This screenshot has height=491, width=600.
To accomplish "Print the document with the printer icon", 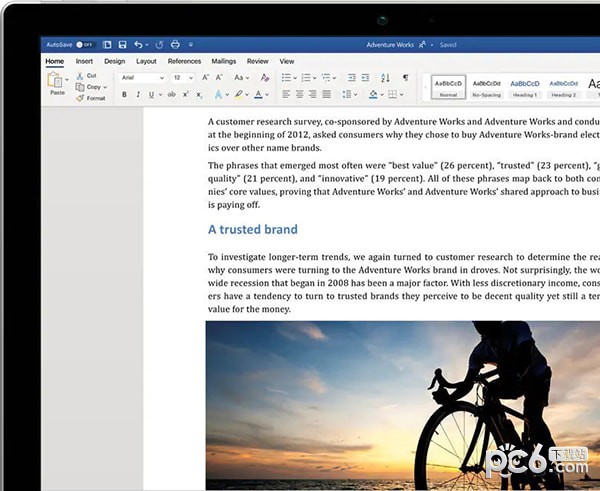I will tap(175, 45).
